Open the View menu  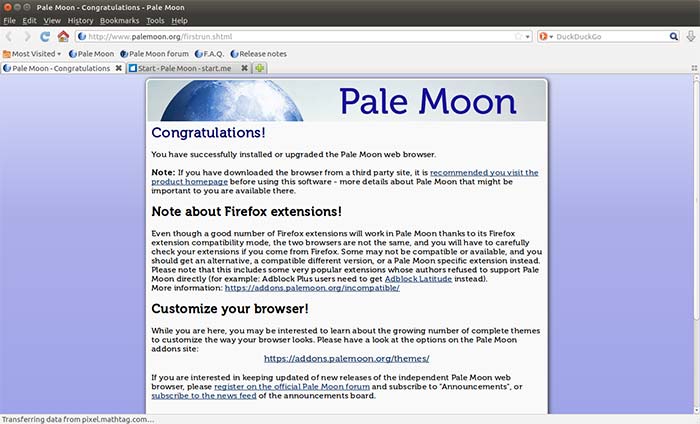click(x=52, y=21)
